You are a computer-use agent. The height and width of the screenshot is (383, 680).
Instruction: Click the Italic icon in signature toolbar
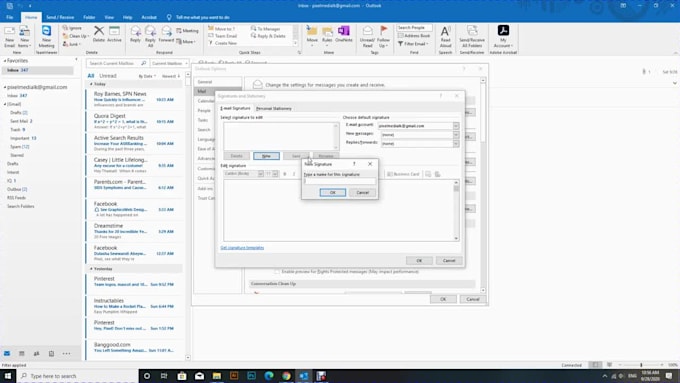click(294, 174)
